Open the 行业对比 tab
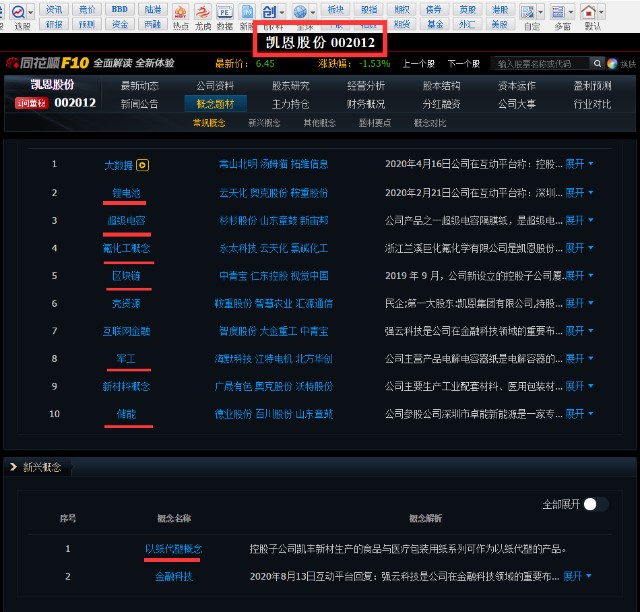This screenshot has height=612, width=640. (x=592, y=104)
